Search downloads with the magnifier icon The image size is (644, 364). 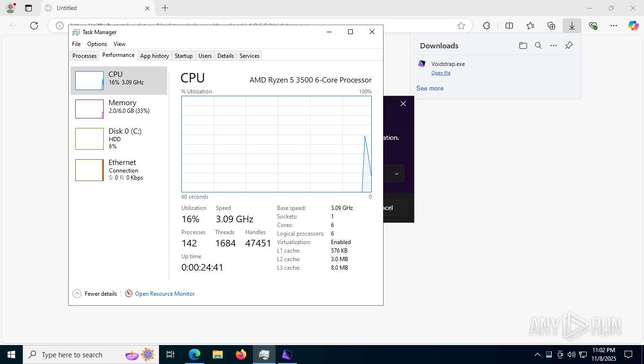click(538, 45)
